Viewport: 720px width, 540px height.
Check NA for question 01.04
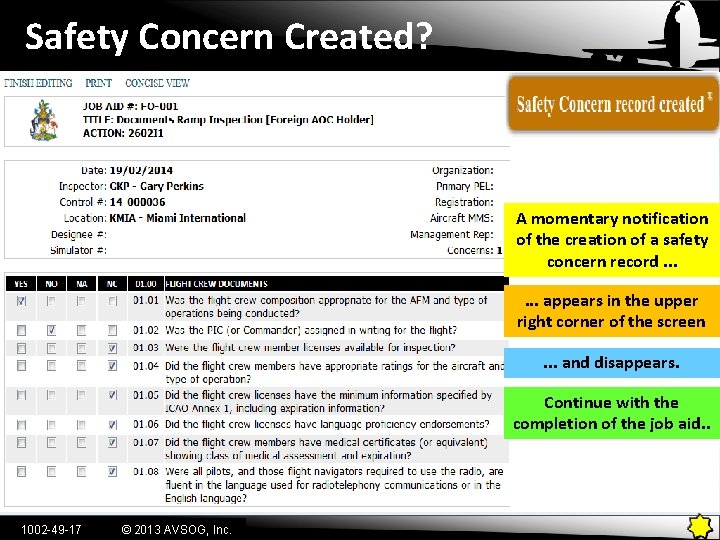[x=81, y=366]
